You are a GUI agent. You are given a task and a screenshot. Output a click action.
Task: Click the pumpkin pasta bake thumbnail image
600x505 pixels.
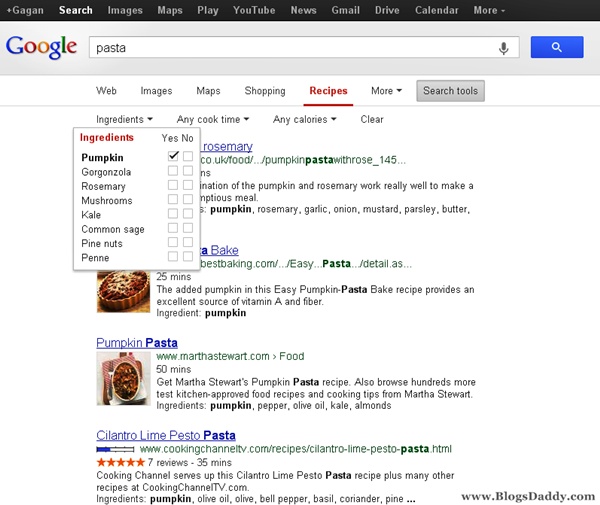(123, 291)
